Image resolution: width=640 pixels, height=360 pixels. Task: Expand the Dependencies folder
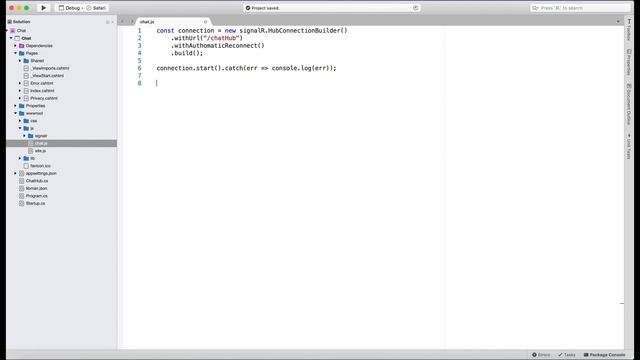click(x=16, y=46)
